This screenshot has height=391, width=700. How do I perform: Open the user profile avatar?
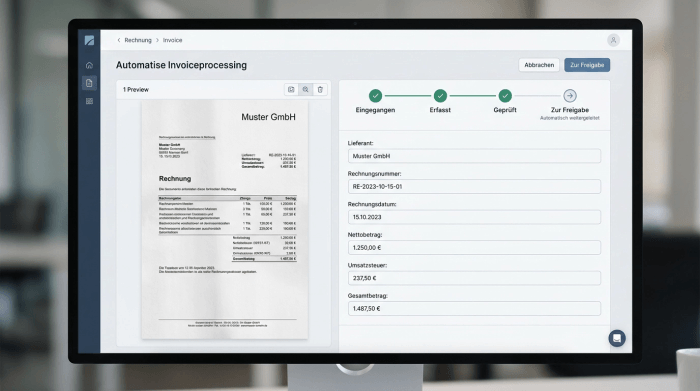pos(613,40)
